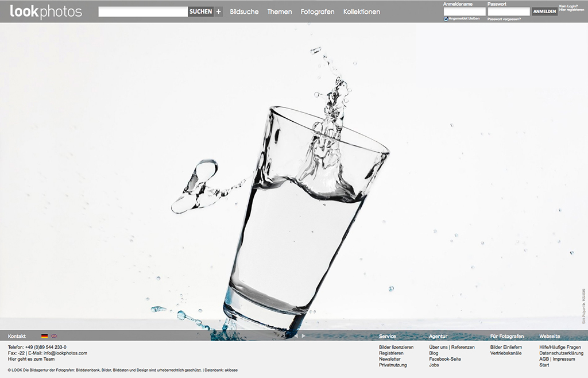This screenshot has height=378, width=588.
Task: Click the search text field
Action: [143, 11]
